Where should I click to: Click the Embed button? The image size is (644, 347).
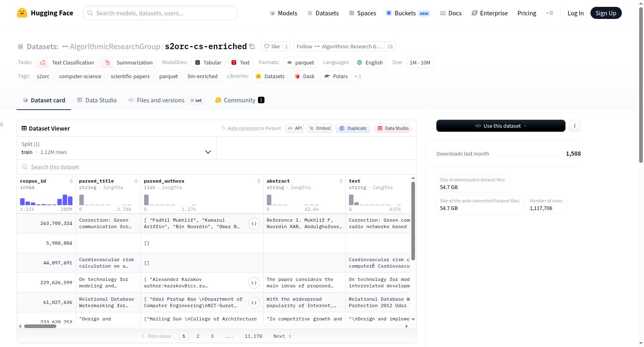pyautogui.click(x=320, y=128)
